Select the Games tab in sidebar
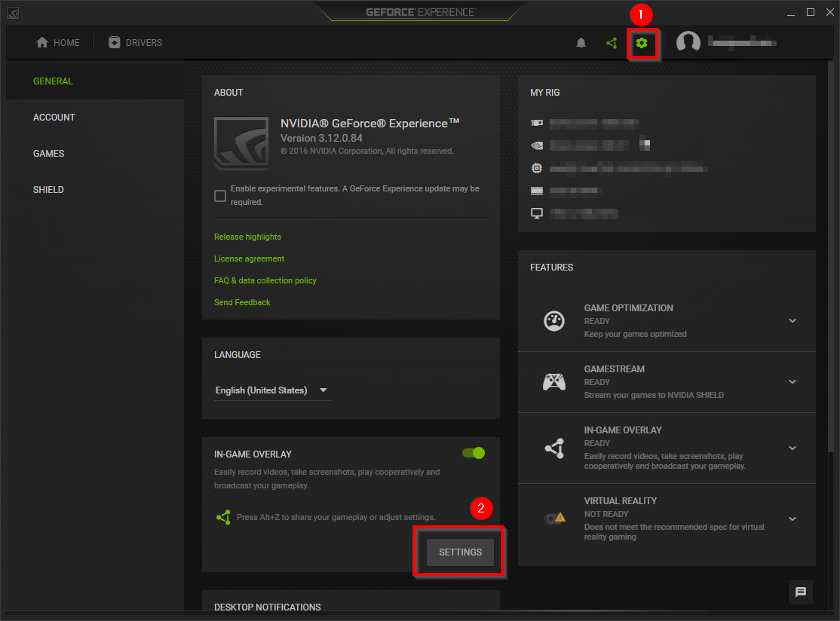Viewport: 840px width, 621px height. tap(49, 154)
